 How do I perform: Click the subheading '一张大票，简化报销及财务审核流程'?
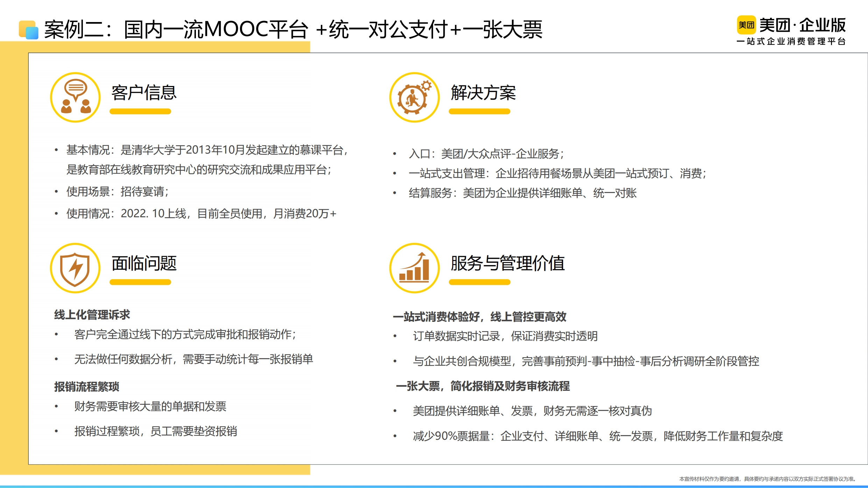tap(483, 386)
